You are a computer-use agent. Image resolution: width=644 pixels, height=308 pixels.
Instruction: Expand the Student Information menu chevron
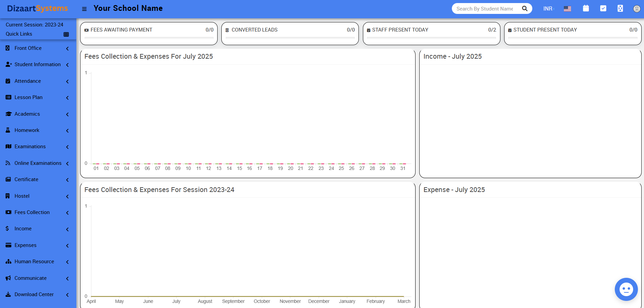[x=67, y=64]
